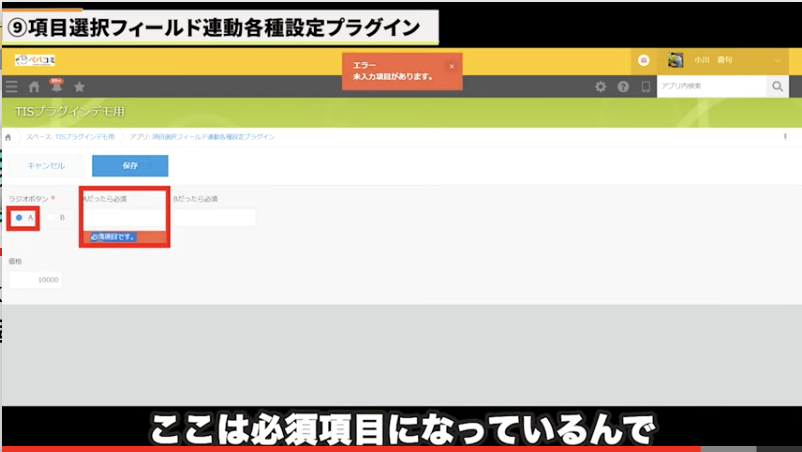Select radio button option A
This screenshot has height=452, width=802.
point(20,217)
